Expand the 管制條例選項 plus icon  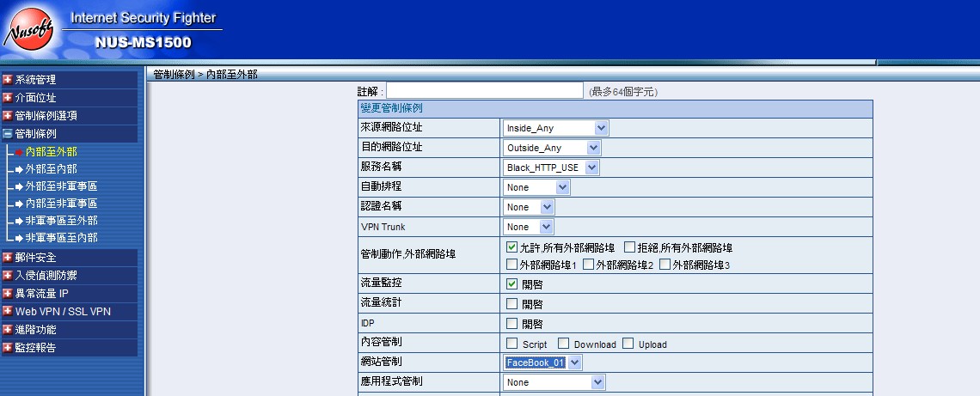[8, 116]
